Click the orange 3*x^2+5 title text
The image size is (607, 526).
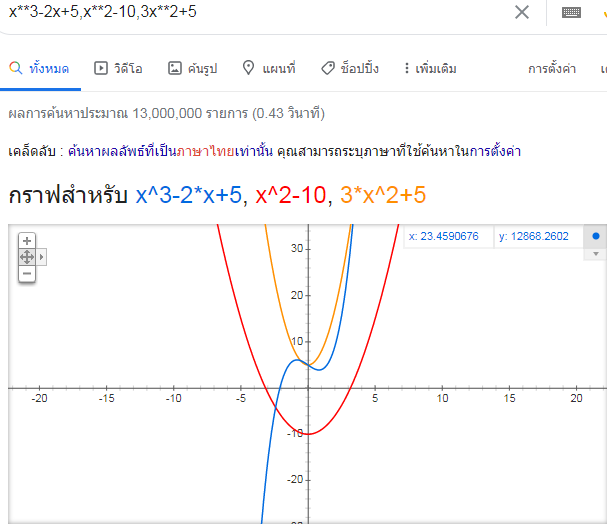(383, 195)
